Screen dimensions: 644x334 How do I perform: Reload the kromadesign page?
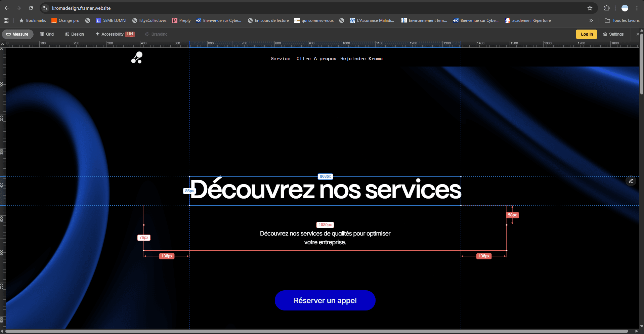coord(31,8)
